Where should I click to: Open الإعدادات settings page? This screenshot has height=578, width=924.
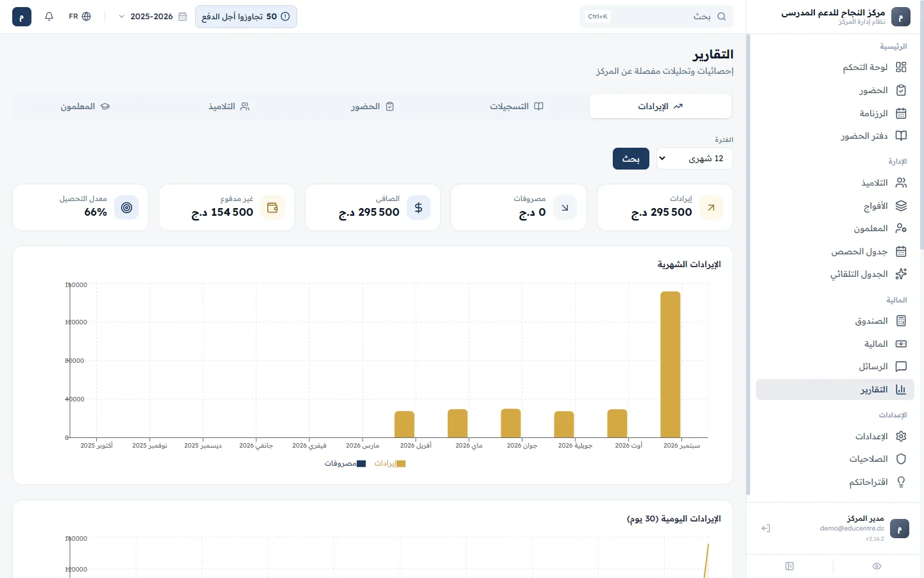(x=835, y=437)
